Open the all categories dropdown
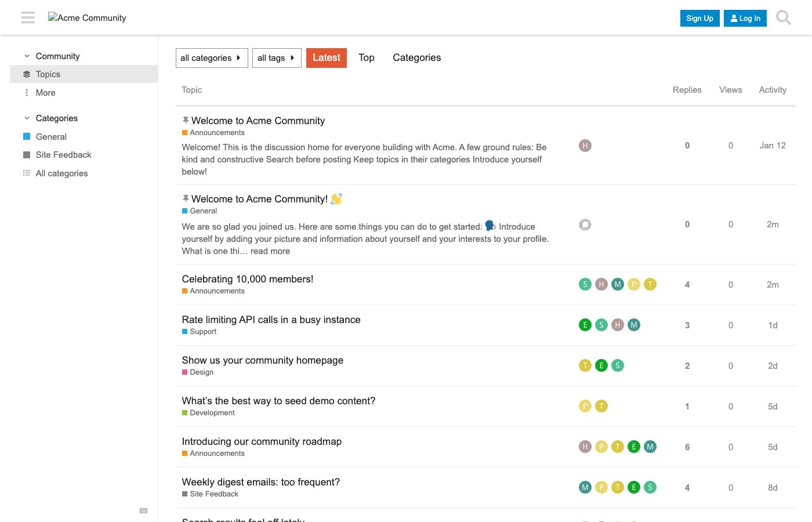 [x=212, y=58]
